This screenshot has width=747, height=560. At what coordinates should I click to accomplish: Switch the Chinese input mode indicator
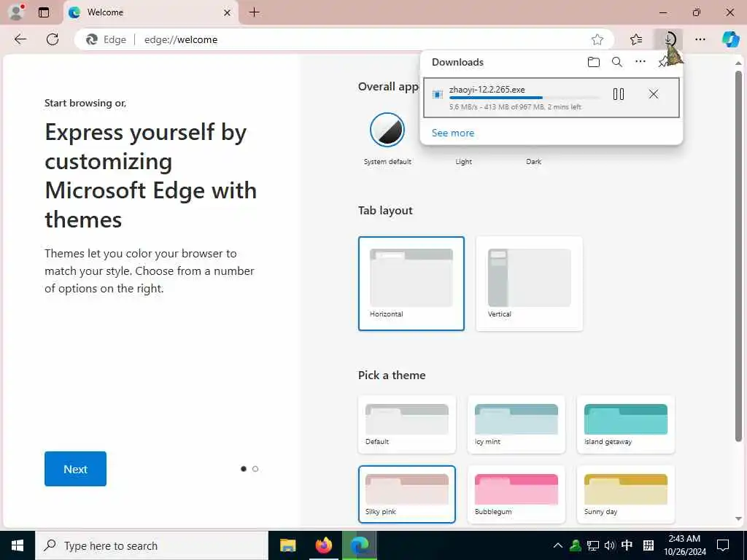tap(627, 545)
